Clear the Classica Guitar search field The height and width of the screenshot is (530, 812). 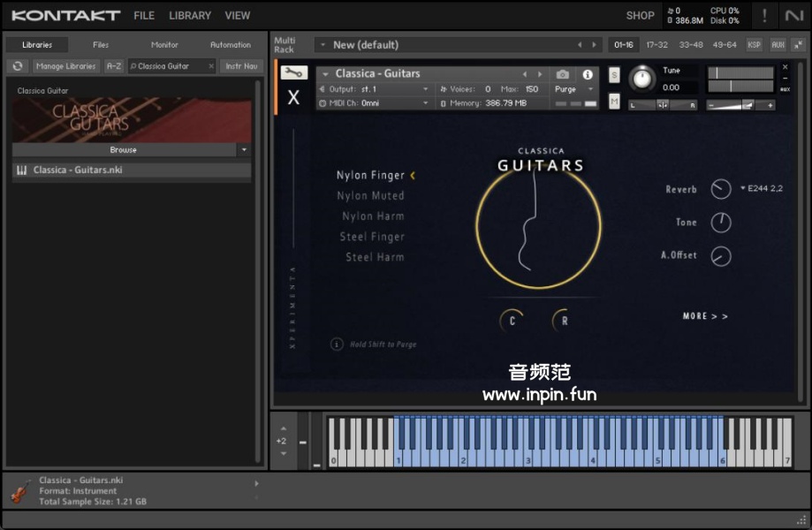coord(210,66)
